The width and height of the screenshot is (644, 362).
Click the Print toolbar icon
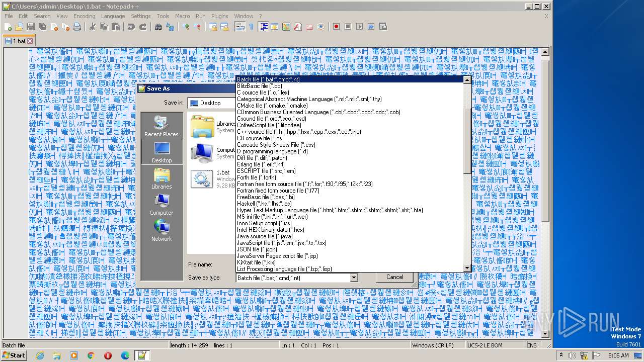77,27
